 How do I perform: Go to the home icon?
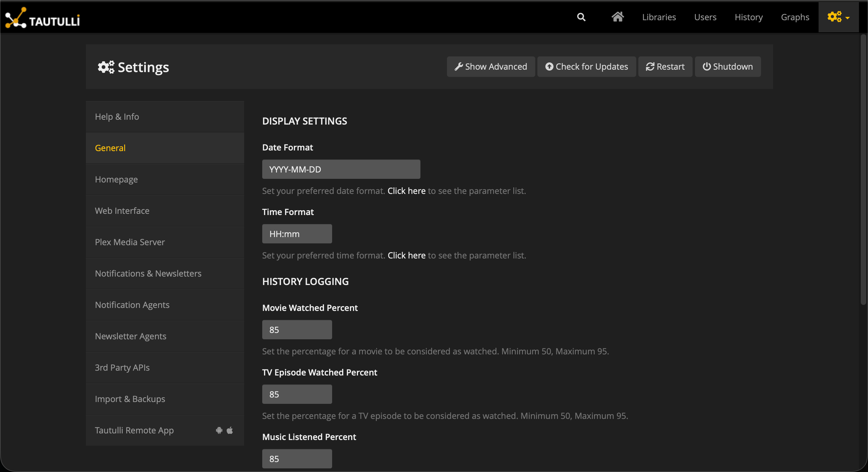(x=618, y=17)
